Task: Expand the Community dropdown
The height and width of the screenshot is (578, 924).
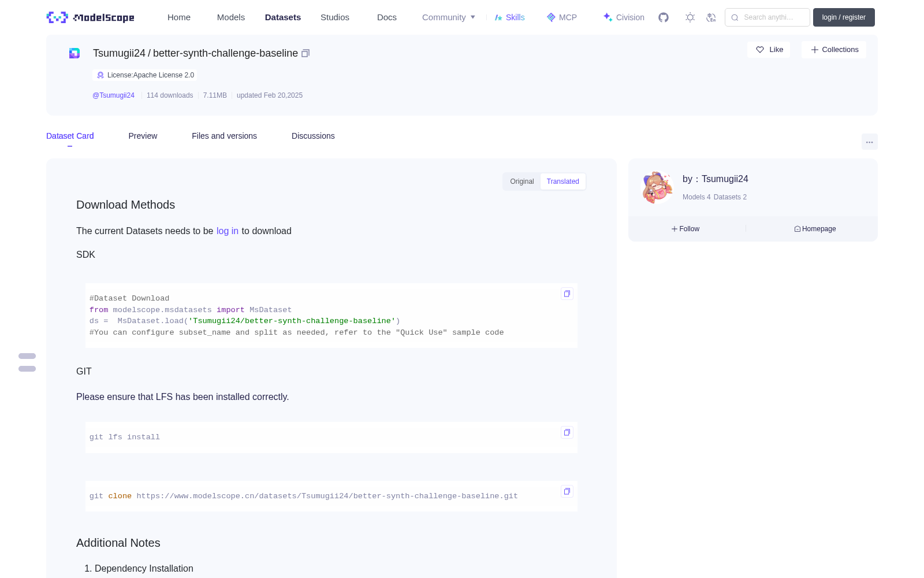Action: (x=449, y=17)
